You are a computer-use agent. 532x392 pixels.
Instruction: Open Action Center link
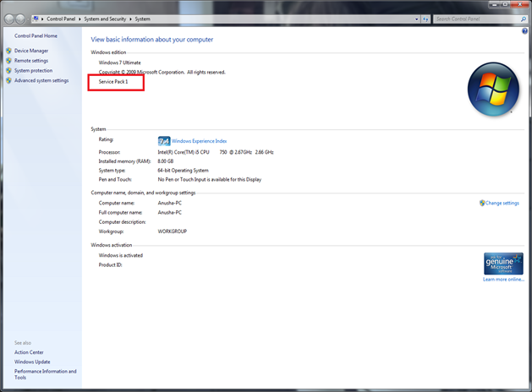click(x=29, y=352)
